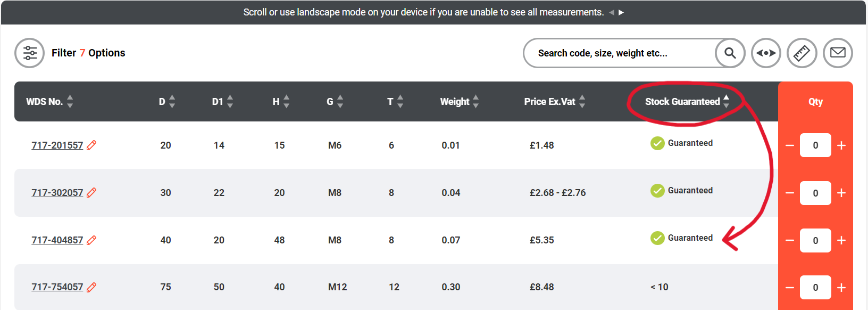868x310 pixels.
Task: Click the M6 thread size cell
Action: pyautogui.click(x=335, y=145)
